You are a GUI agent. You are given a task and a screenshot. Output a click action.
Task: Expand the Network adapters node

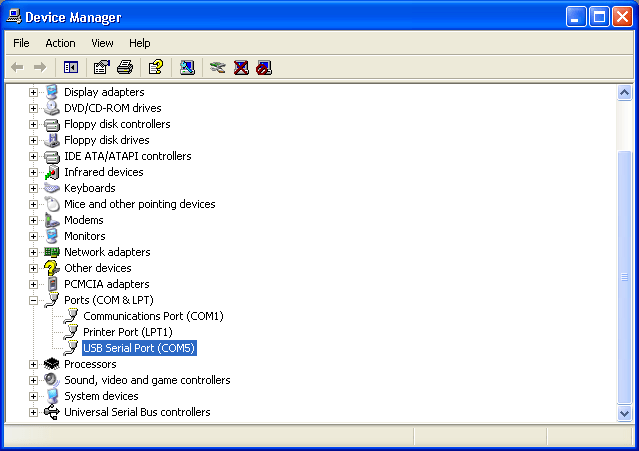tap(33, 253)
